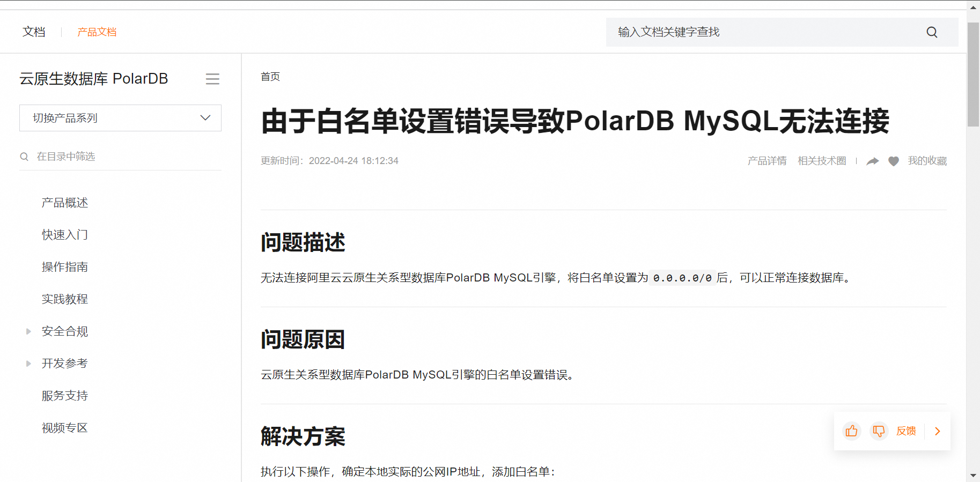Click the 0.0.0.0/0 inline code text
The height and width of the screenshot is (482, 980).
682,278
